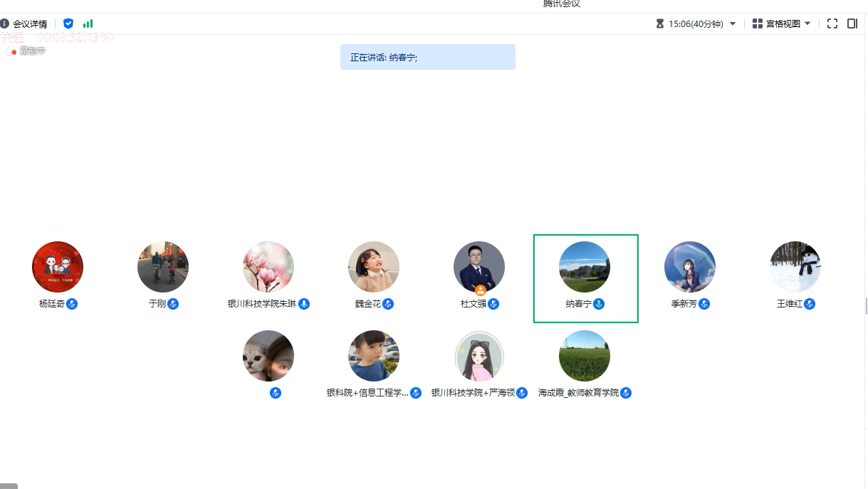Image resolution: width=868 pixels, height=489 pixels.
Task: Open the side panel icon at top right
Action: [x=852, y=23]
